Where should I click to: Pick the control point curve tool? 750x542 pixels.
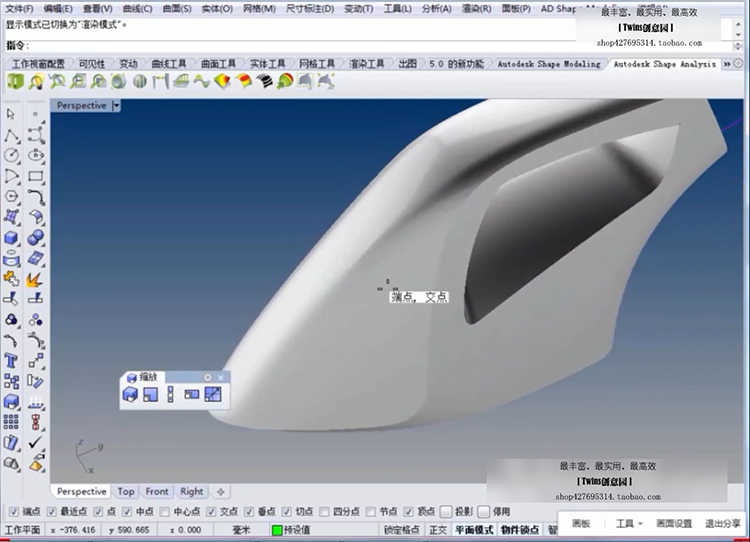coord(36,136)
